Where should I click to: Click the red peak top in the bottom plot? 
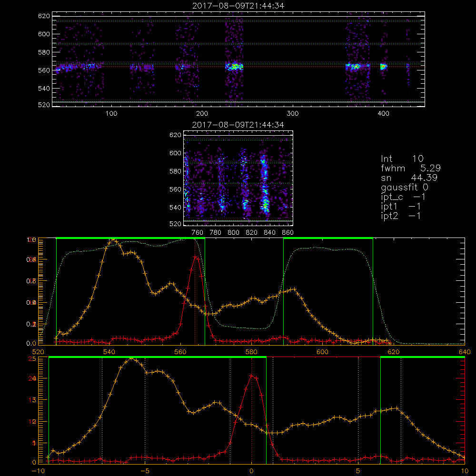coord(251,376)
